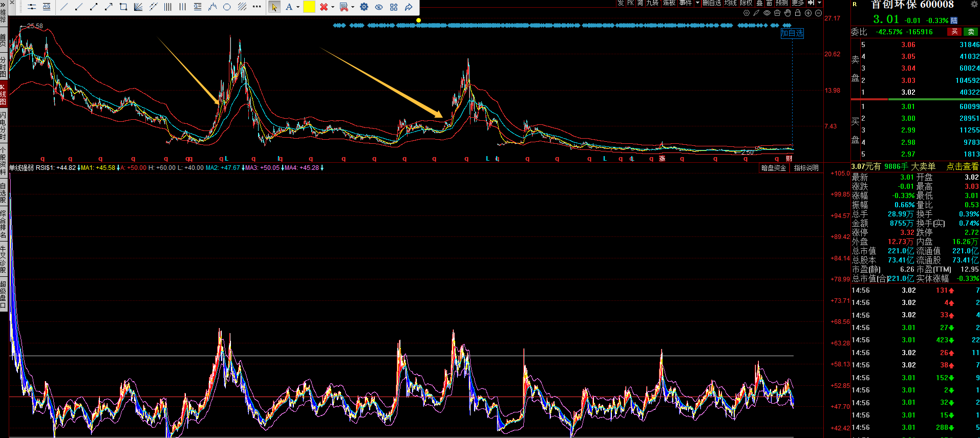The image size is (980, 438).
Task: Choose the ellipse drawing tool
Action: click(x=227, y=7)
